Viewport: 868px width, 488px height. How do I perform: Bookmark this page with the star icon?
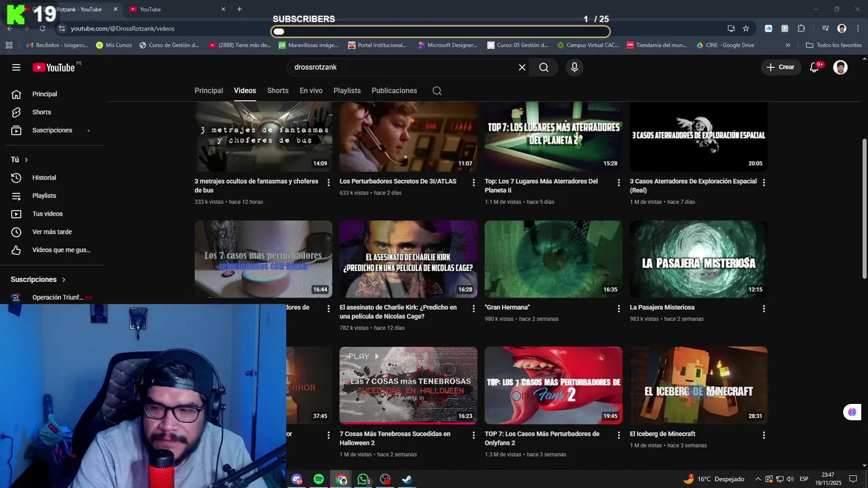pyautogui.click(x=746, y=28)
